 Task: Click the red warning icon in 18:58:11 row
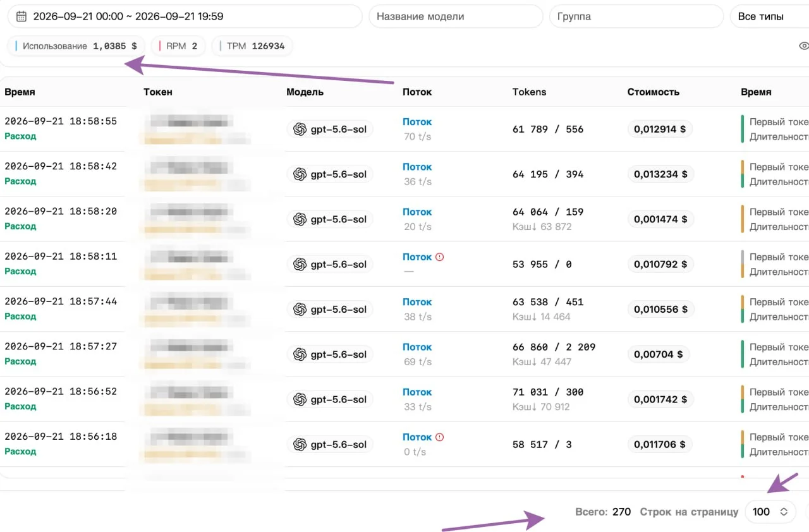[x=440, y=257]
